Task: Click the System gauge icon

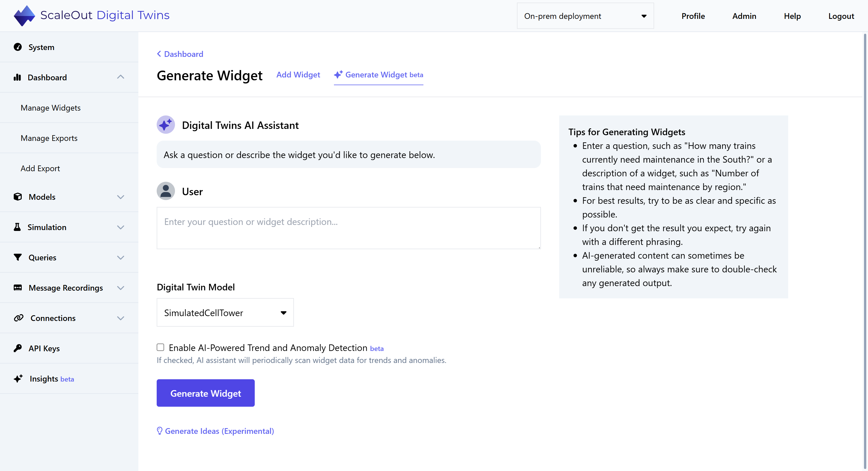Action: 17,47
